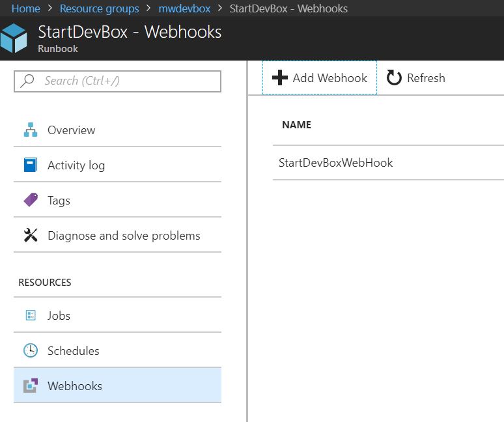Go to Resource groups breadcrumb
Viewport: 504px width, 422px height.
coord(100,8)
